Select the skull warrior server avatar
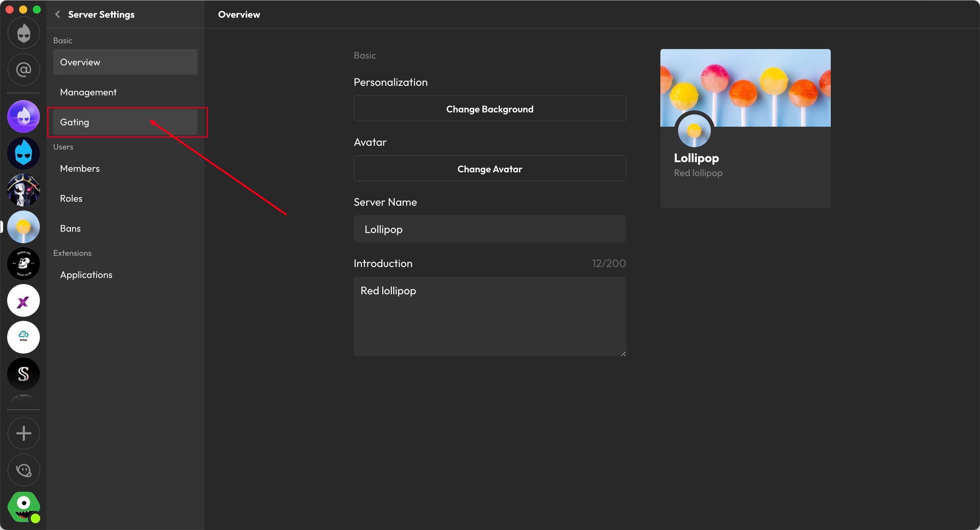This screenshot has width=980, height=530. pyautogui.click(x=24, y=190)
